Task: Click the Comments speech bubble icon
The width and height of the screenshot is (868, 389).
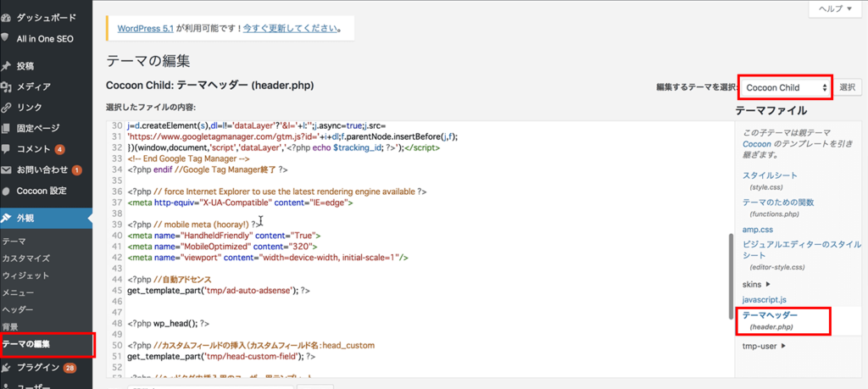Action: click(x=6, y=149)
